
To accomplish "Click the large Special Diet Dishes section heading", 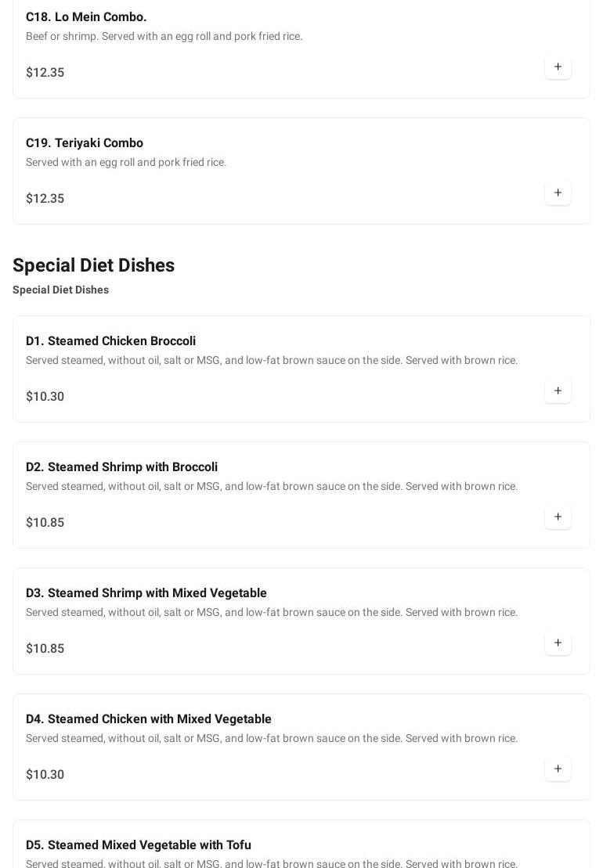I will (93, 265).
